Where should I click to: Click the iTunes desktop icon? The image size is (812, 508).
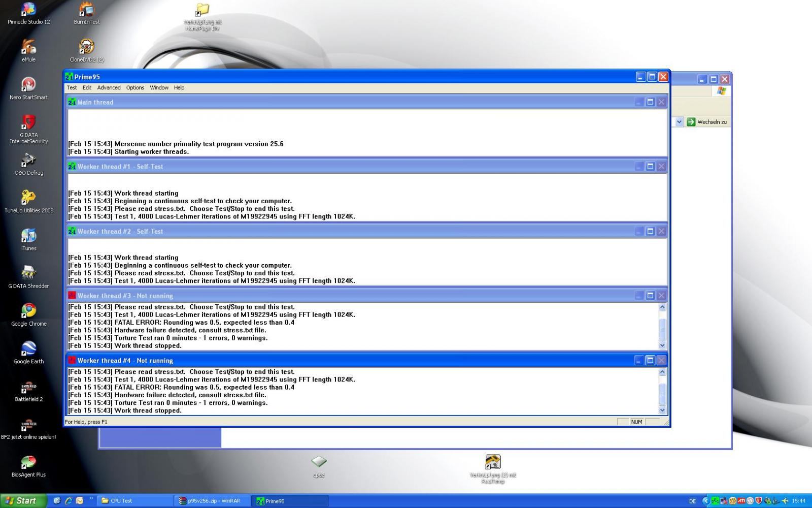click(28, 240)
